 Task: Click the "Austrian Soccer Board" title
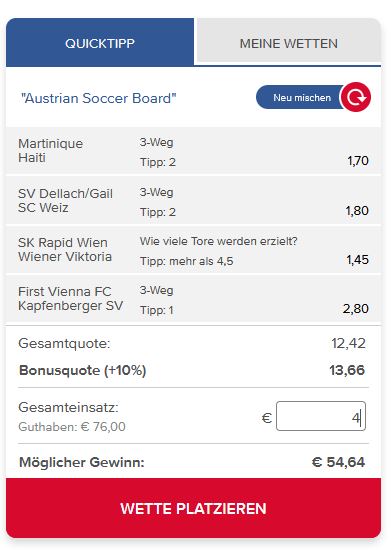click(x=99, y=98)
